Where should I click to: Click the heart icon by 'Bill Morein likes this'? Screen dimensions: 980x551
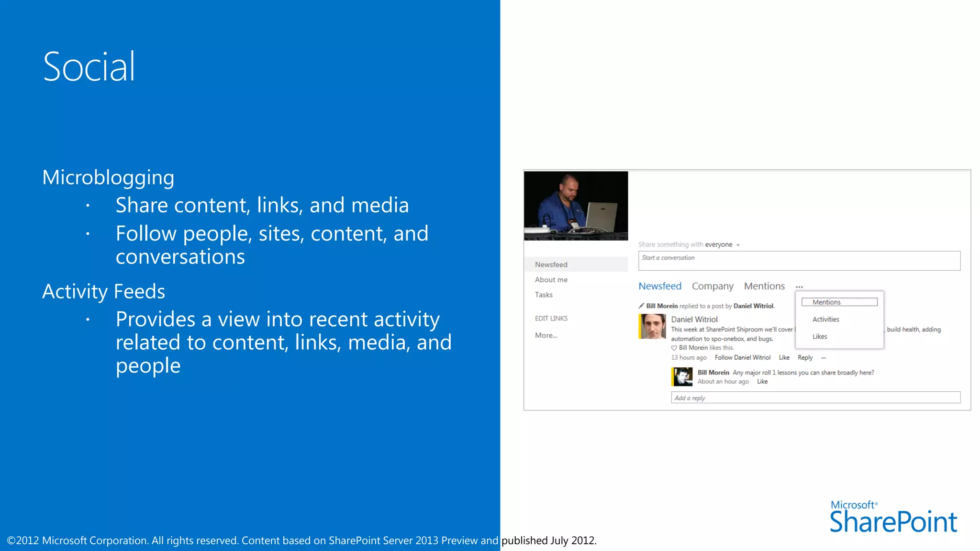(674, 348)
